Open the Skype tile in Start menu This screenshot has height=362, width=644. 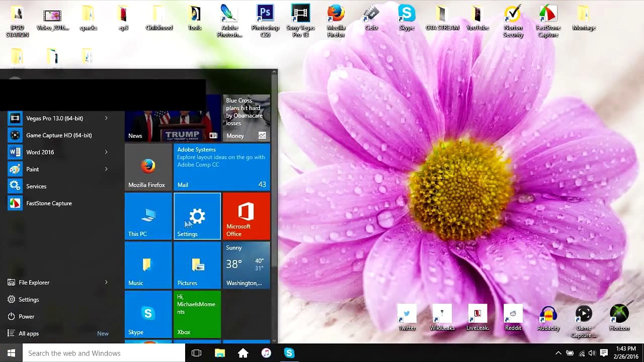[x=148, y=314]
